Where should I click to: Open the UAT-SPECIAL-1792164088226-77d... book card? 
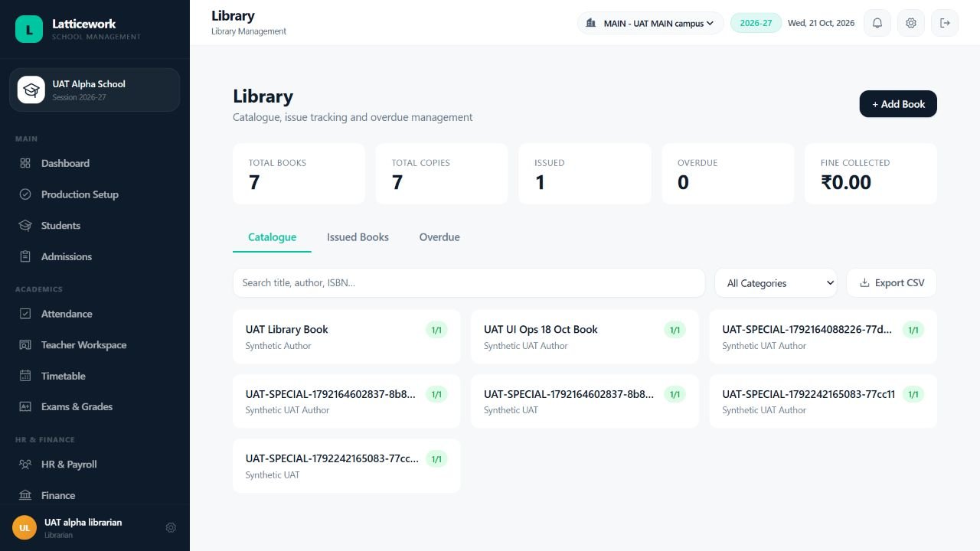point(823,337)
